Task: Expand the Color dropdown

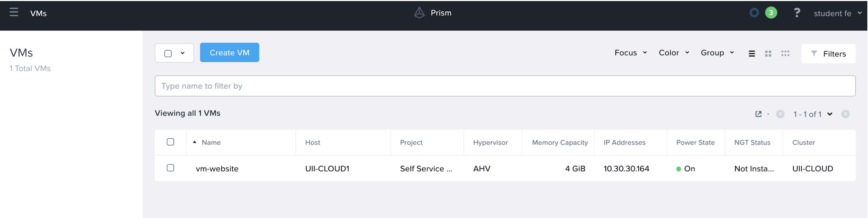Action: click(x=674, y=53)
